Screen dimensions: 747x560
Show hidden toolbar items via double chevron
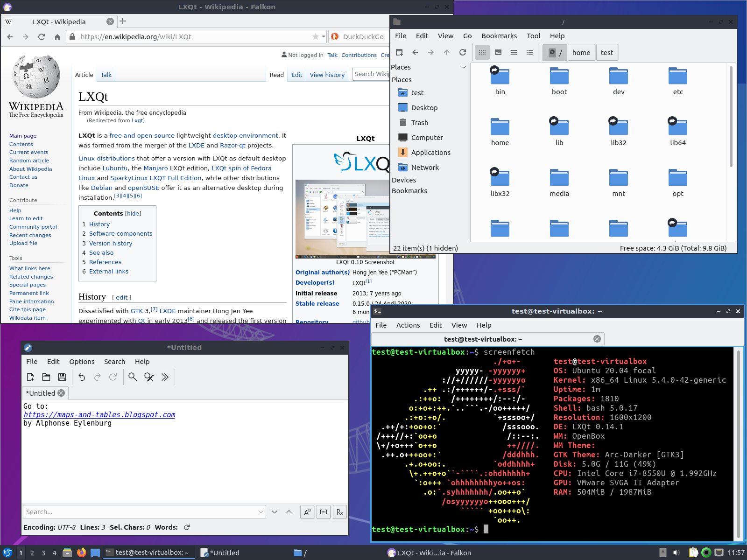coord(165,377)
